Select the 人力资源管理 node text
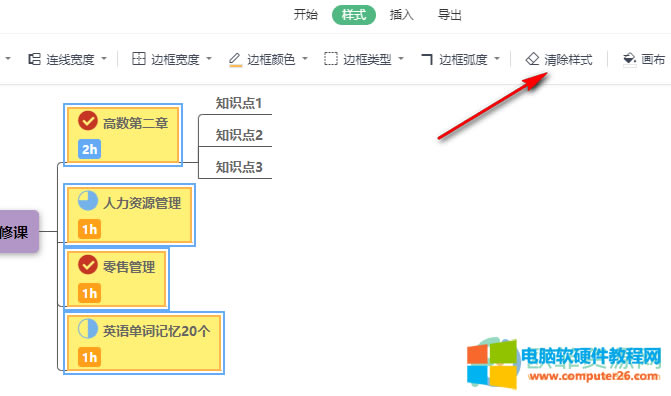The image size is (671, 396). click(142, 203)
